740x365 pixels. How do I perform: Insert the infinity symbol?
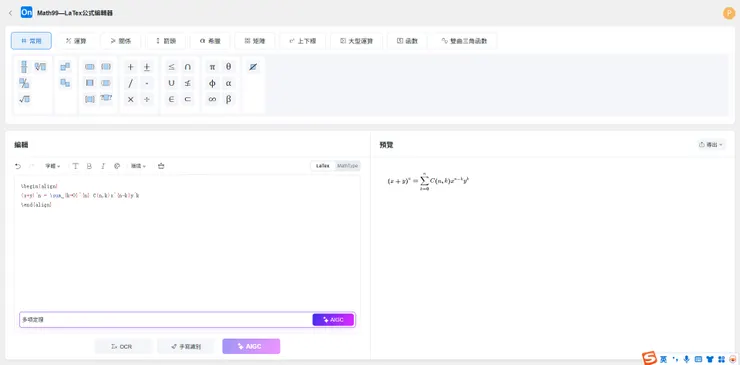pyautogui.click(x=212, y=100)
